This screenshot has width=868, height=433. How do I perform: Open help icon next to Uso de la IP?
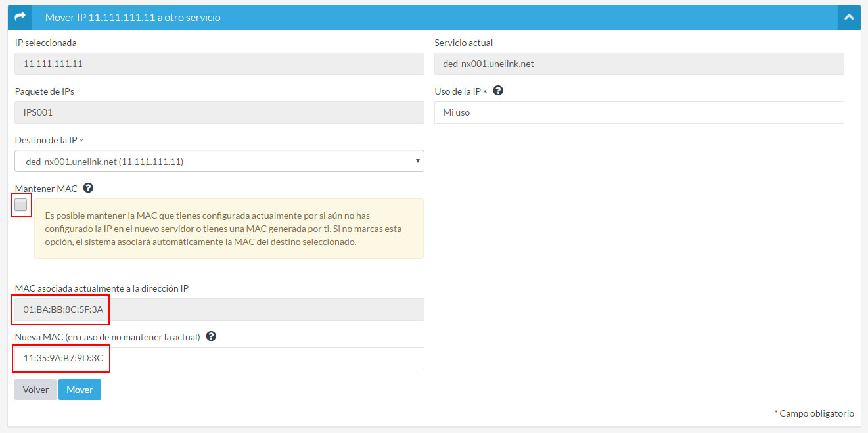[x=498, y=91]
